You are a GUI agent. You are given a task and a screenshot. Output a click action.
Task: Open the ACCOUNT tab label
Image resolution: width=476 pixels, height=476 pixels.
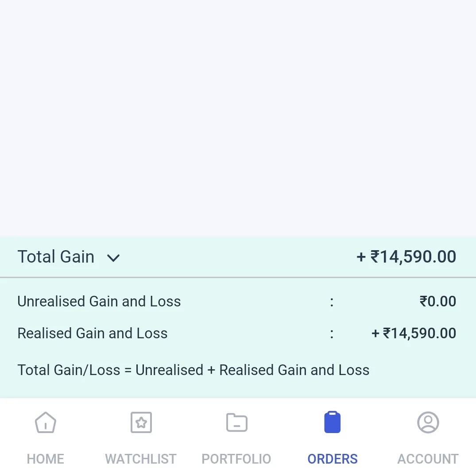[x=428, y=459]
